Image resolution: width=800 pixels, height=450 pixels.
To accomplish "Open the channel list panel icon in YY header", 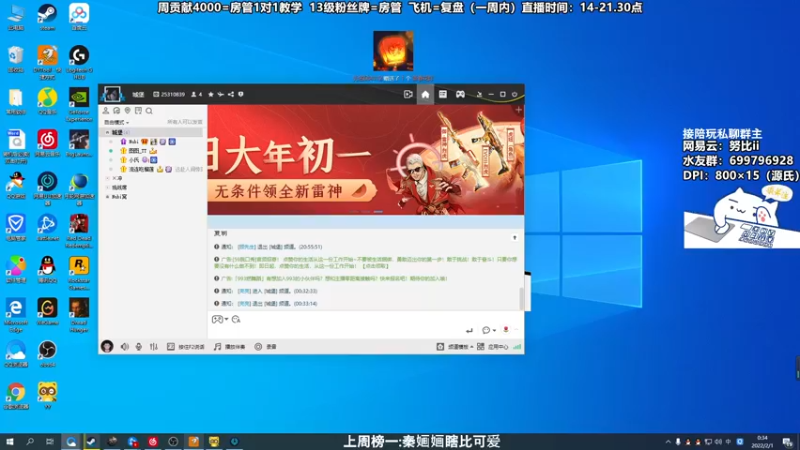I will 442,94.
